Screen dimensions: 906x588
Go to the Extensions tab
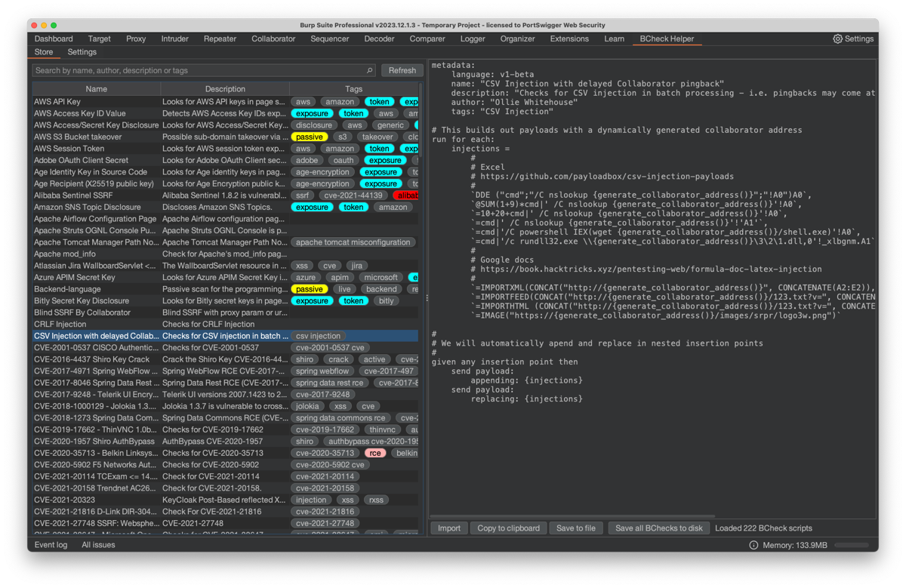[569, 38]
